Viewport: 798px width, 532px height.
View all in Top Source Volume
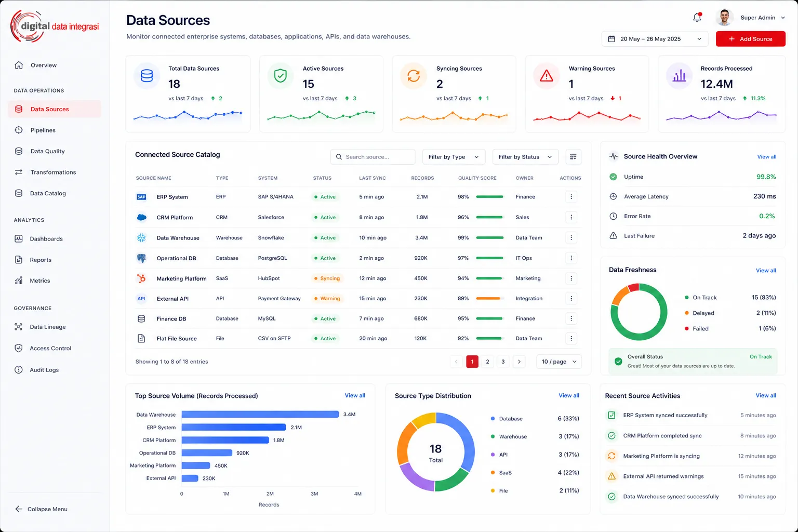coord(355,395)
